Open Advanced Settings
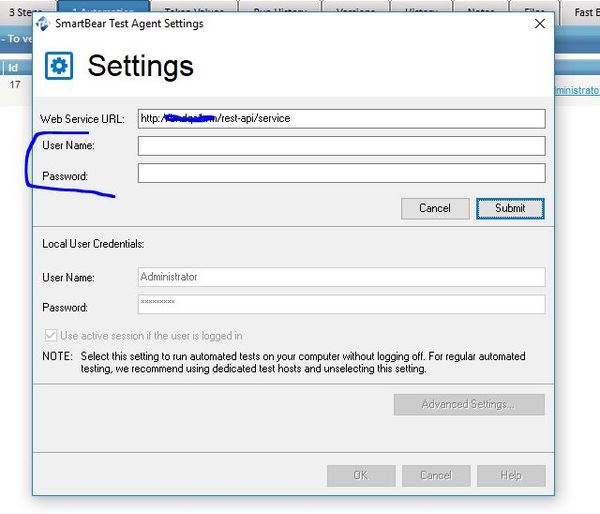The image size is (600, 514). [x=469, y=405]
